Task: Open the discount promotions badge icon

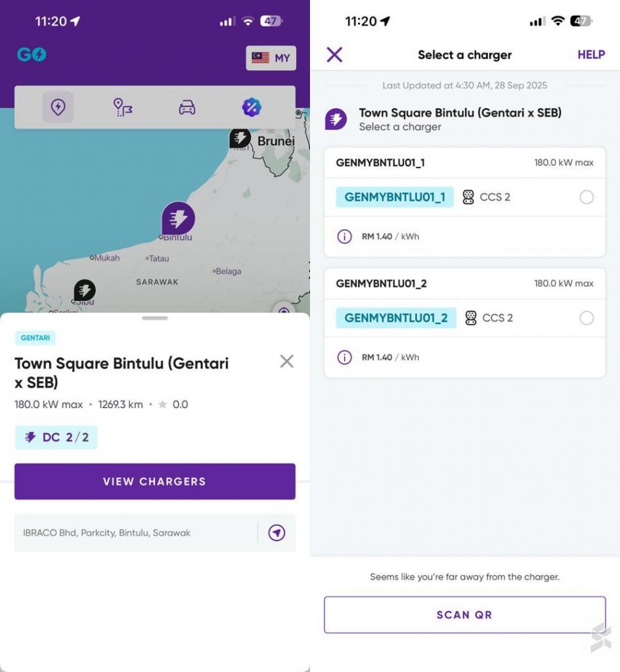Action: (252, 107)
